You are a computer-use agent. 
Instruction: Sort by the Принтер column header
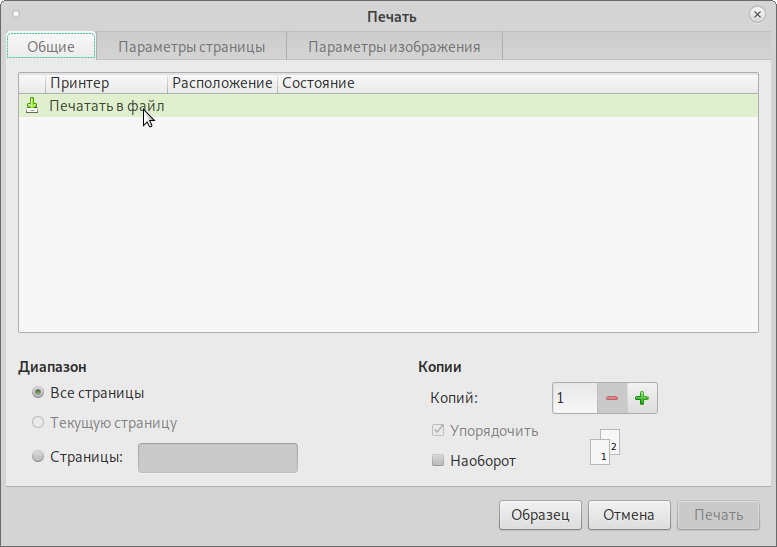pos(106,83)
